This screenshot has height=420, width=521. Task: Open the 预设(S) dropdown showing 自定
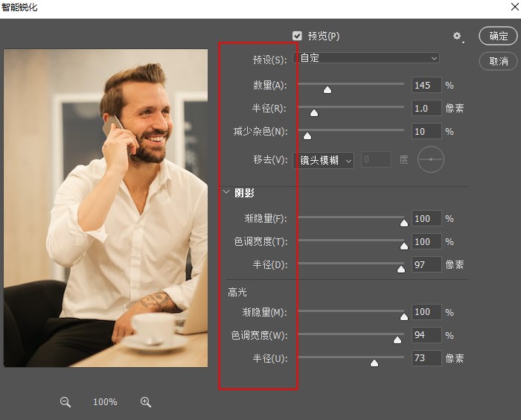(x=366, y=58)
